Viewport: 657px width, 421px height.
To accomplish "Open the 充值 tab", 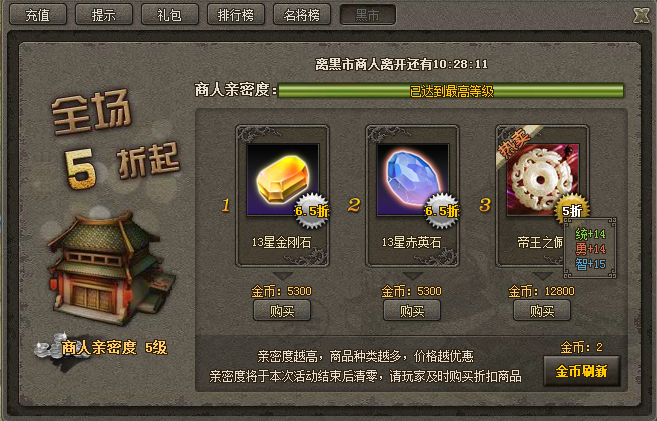I will 38,15.
